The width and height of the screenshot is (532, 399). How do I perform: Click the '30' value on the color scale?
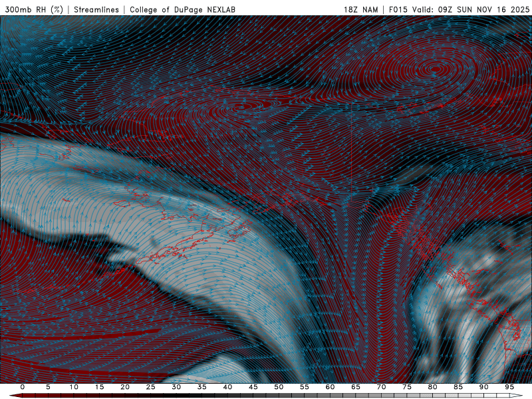pos(176,387)
